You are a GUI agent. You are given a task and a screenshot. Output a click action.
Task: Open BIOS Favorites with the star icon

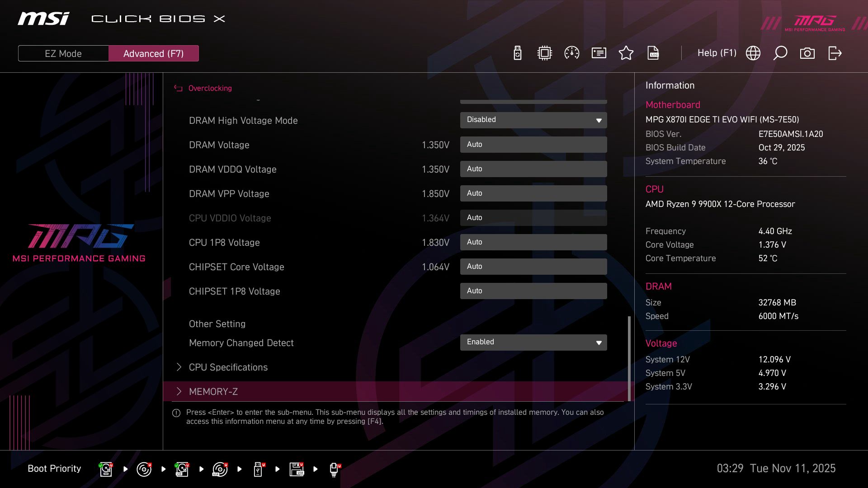coord(626,53)
